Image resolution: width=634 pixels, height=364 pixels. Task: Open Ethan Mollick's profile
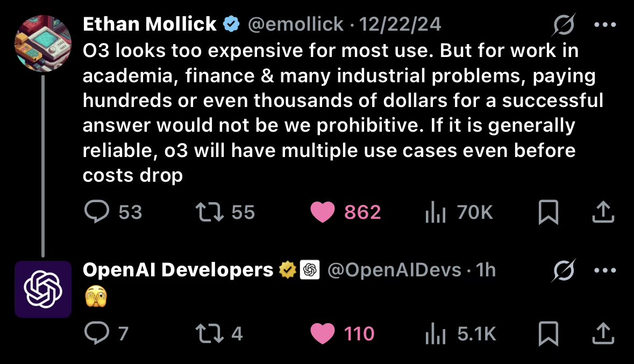(x=148, y=24)
